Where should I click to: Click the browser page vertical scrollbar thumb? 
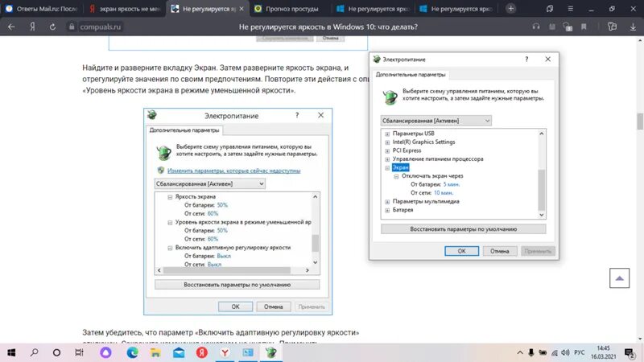(640, 121)
